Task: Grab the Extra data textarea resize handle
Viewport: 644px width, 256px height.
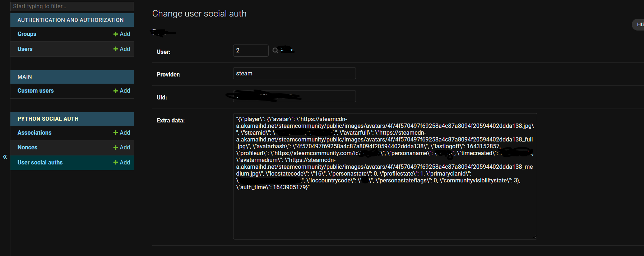Action: [x=535, y=237]
